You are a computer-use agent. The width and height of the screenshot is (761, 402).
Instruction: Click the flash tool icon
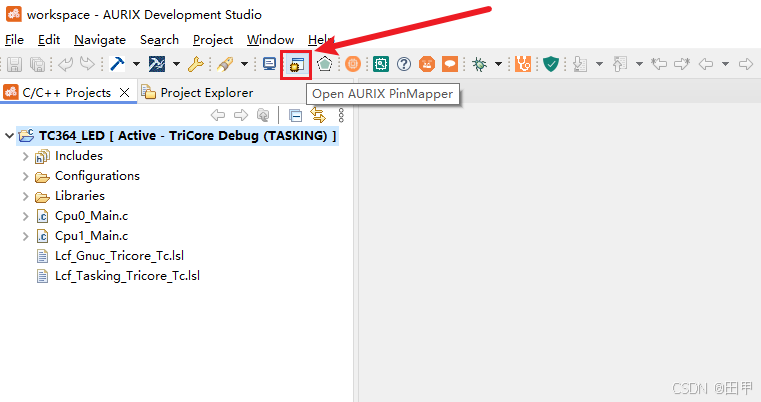click(x=225, y=64)
